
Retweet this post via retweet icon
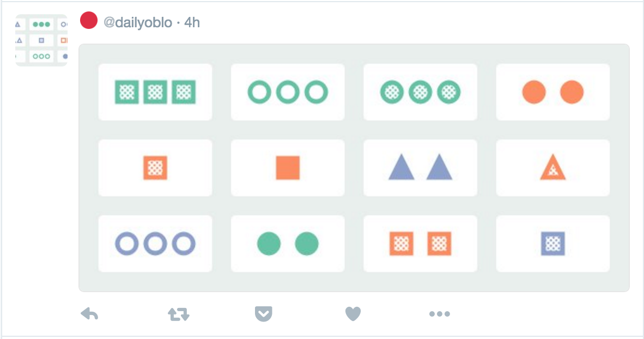pyautogui.click(x=179, y=314)
